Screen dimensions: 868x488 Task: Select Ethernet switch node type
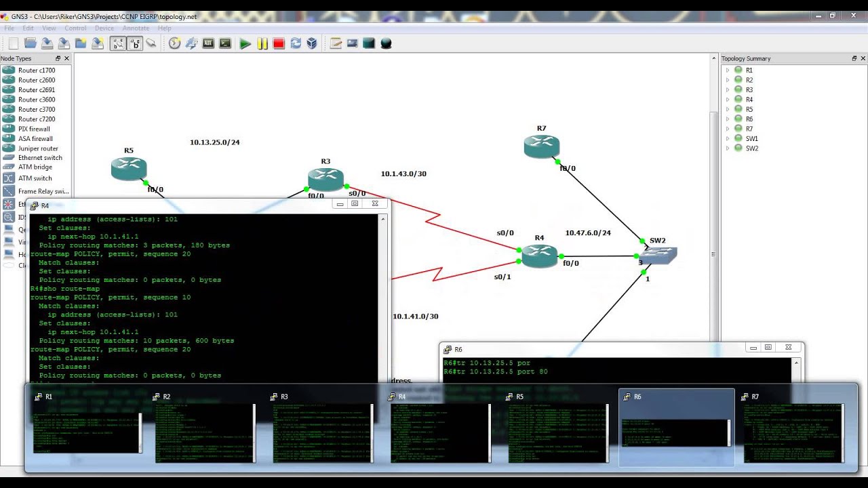pyautogui.click(x=40, y=158)
